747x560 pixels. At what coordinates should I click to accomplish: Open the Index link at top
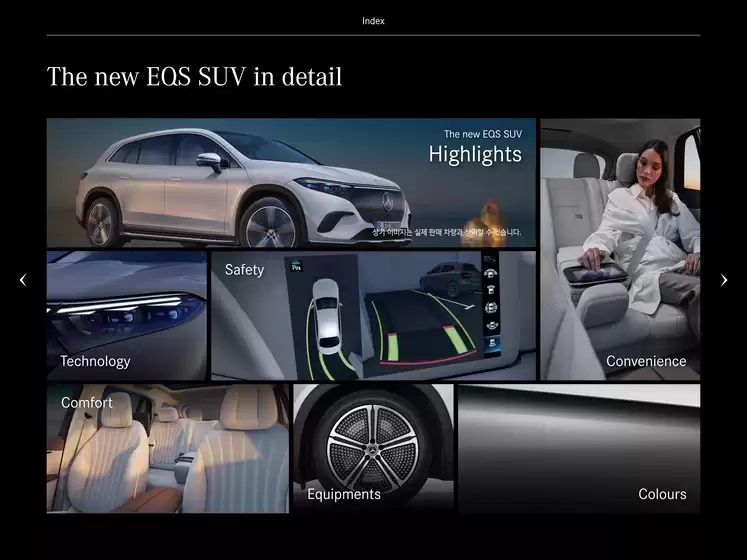pos(373,21)
